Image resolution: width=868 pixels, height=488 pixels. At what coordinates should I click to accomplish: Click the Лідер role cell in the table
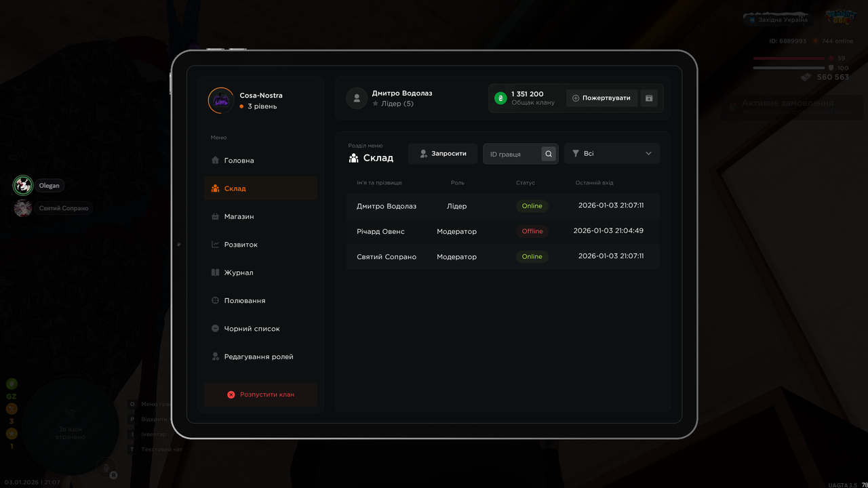coord(457,206)
